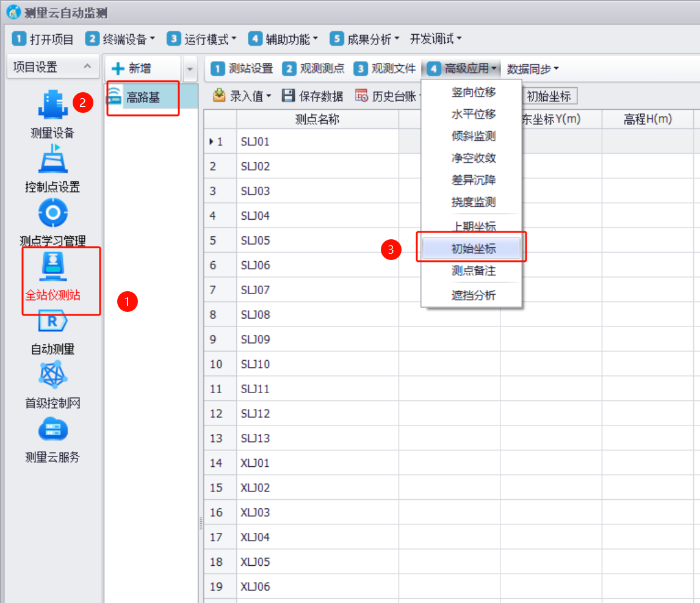Click the 保存数据 floppy disk icon
Image resolution: width=700 pixels, height=603 pixels.
click(288, 96)
